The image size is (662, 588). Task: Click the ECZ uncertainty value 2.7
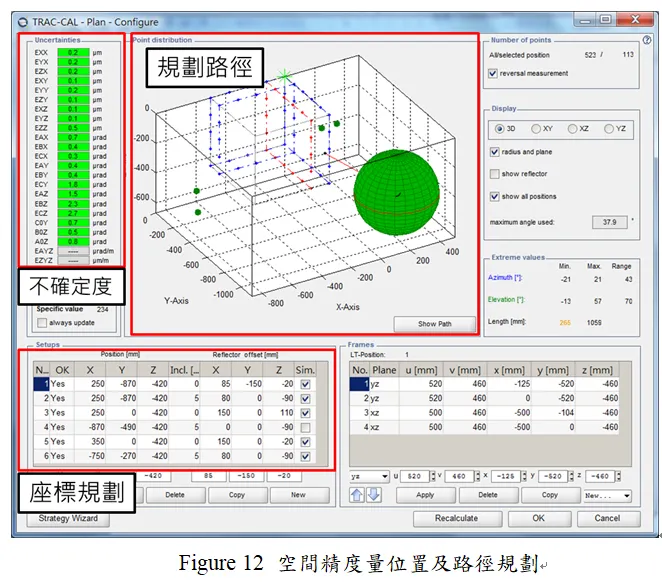pyautogui.click(x=73, y=214)
